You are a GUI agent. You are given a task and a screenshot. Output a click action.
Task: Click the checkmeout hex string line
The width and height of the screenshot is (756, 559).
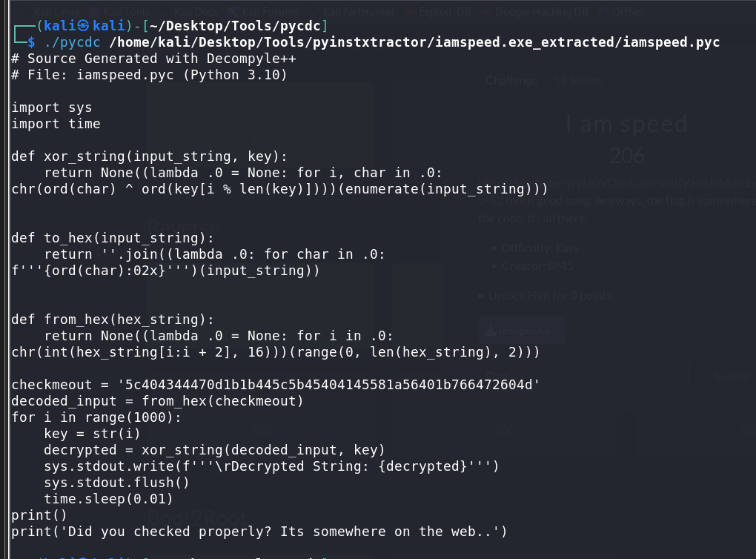[x=275, y=385]
